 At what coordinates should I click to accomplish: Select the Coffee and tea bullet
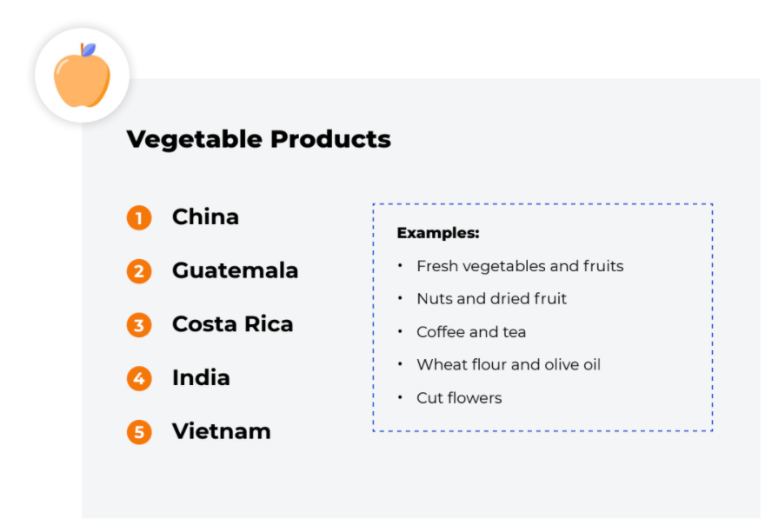[471, 332]
